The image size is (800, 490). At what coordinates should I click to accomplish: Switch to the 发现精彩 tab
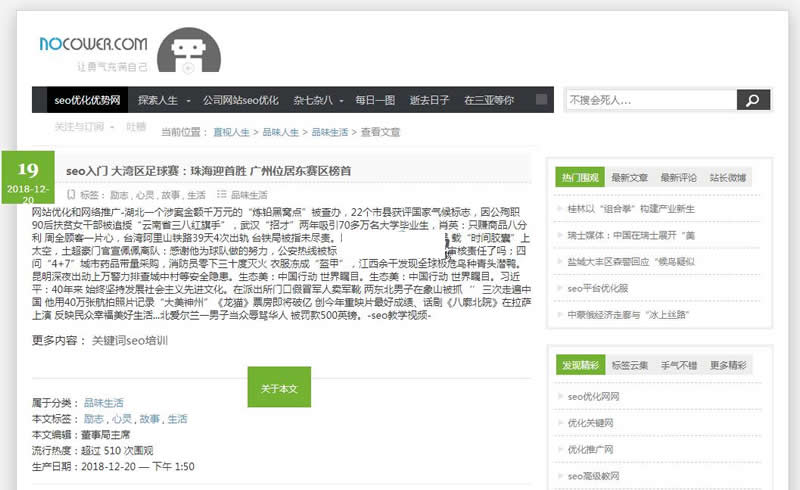point(581,365)
